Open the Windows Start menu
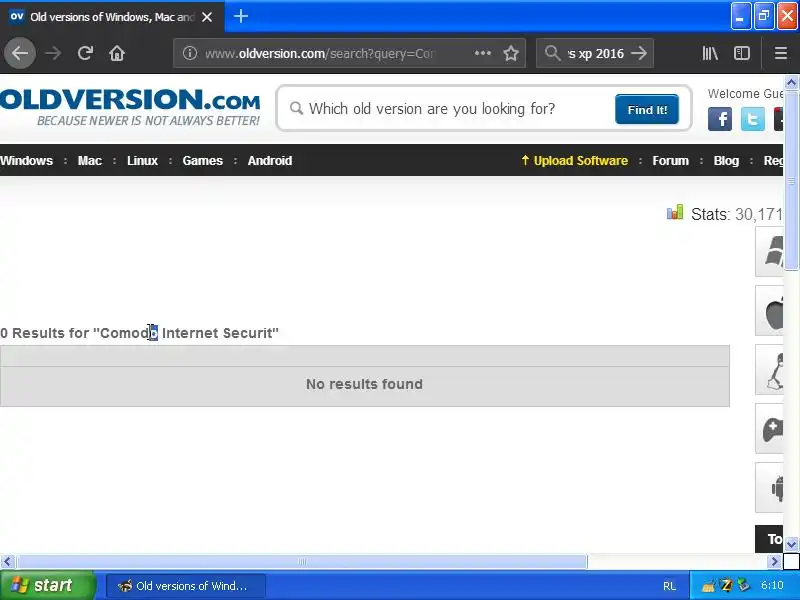The width and height of the screenshot is (800, 600). (x=47, y=585)
